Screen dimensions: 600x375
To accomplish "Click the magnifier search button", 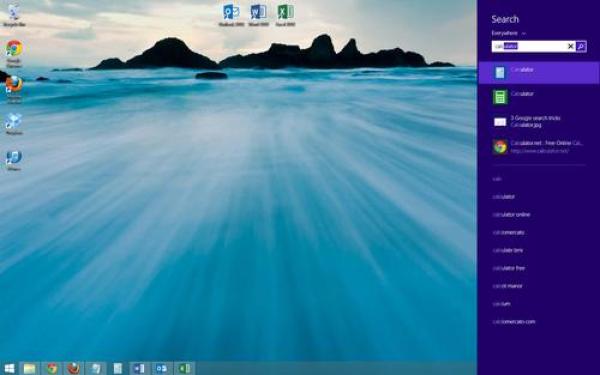I will click(581, 46).
